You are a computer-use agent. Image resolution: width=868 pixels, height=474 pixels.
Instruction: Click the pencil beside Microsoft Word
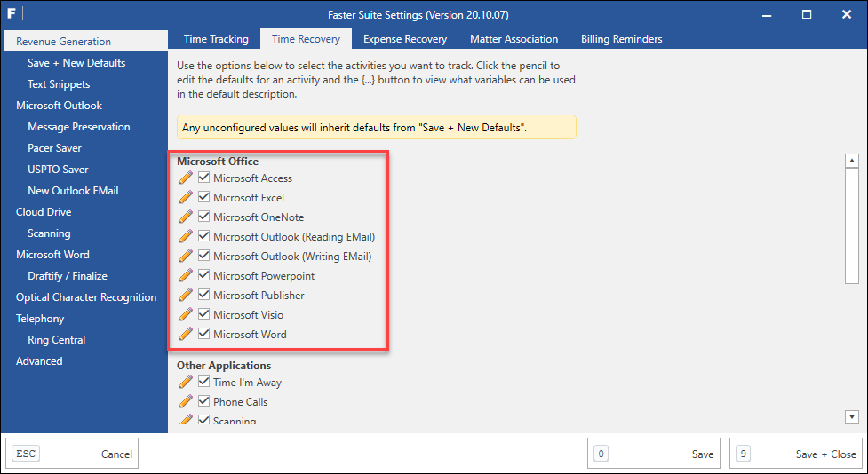click(186, 334)
